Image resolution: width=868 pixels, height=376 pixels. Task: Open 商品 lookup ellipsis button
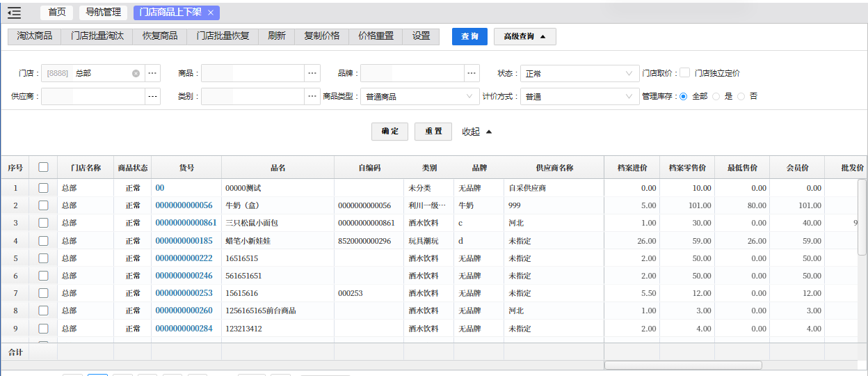312,73
